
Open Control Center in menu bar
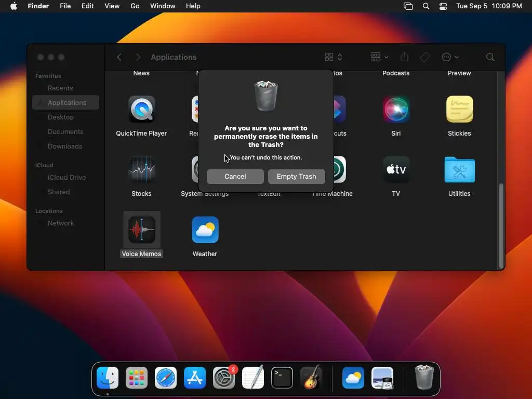(443, 6)
